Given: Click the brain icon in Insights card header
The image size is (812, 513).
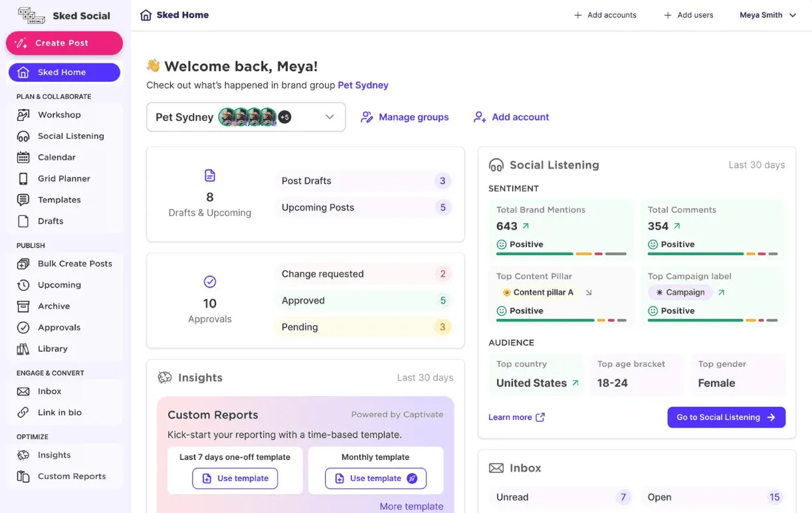Looking at the screenshot, I should pyautogui.click(x=165, y=377).
